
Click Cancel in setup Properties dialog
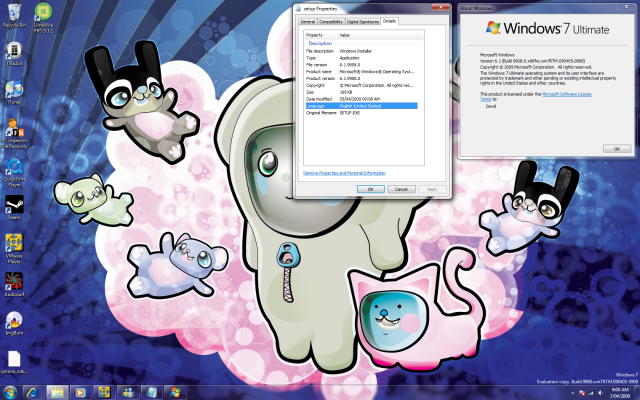point(401,189)
